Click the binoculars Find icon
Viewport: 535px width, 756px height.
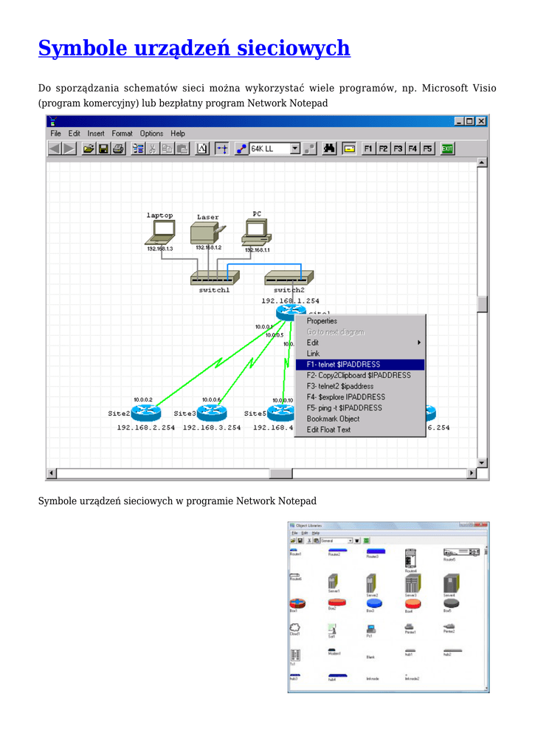330,148
